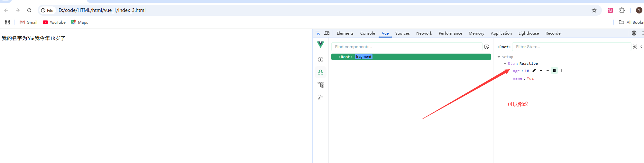Switch to the Elements tab
The height and width of the screenshot is (163, 644).
(345, 33)
